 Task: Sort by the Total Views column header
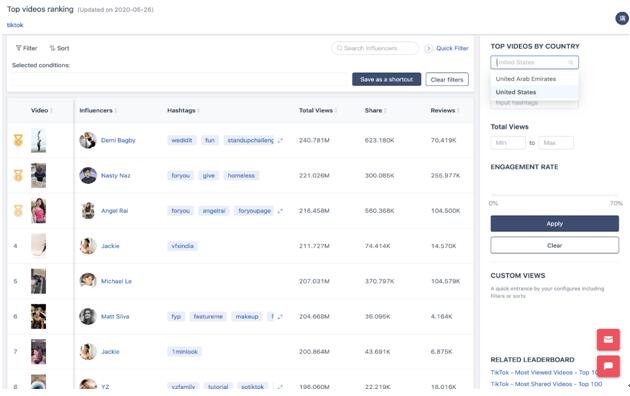(x=317, y=110)
